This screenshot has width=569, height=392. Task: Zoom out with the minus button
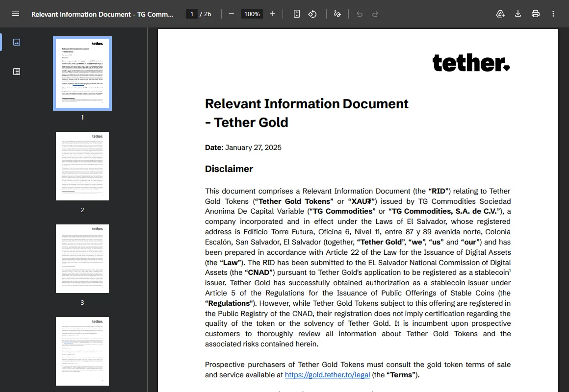(x=232, y=14)
